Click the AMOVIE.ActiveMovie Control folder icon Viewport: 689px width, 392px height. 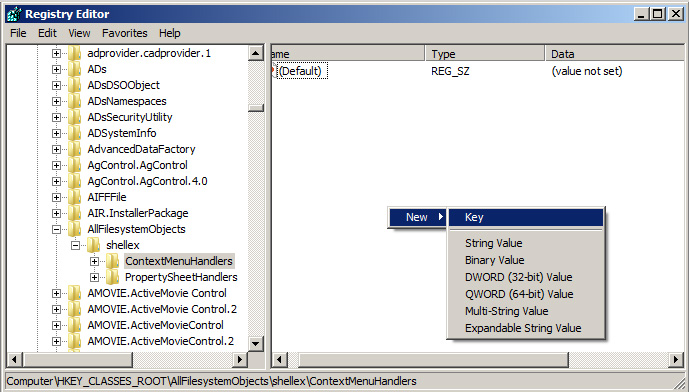(74, 293)
